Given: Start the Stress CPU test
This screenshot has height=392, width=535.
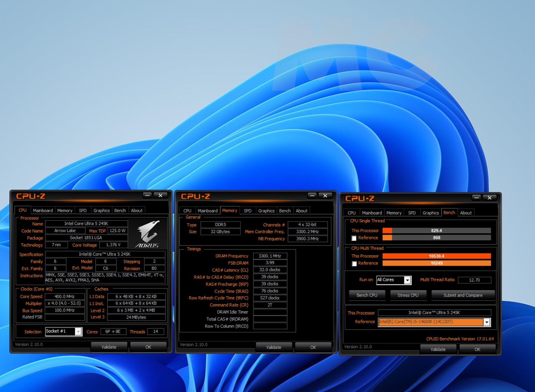Looking at the screenshot, I should point(408,295).
